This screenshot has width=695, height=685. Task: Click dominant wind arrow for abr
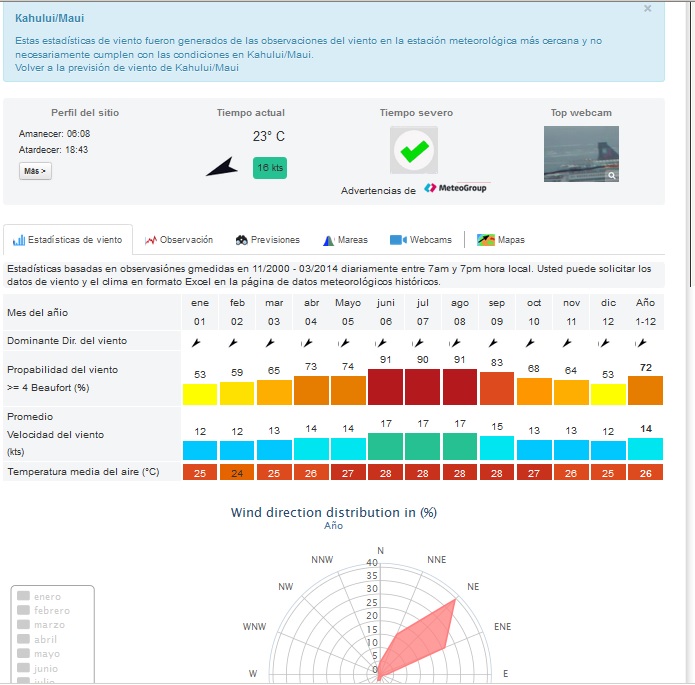click(x=307, y=343)
